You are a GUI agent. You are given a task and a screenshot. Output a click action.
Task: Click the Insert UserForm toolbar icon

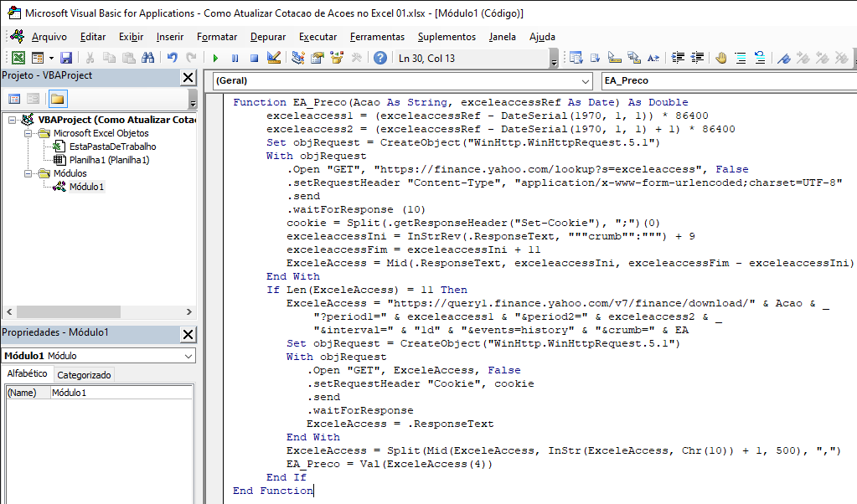click(38, 58)
